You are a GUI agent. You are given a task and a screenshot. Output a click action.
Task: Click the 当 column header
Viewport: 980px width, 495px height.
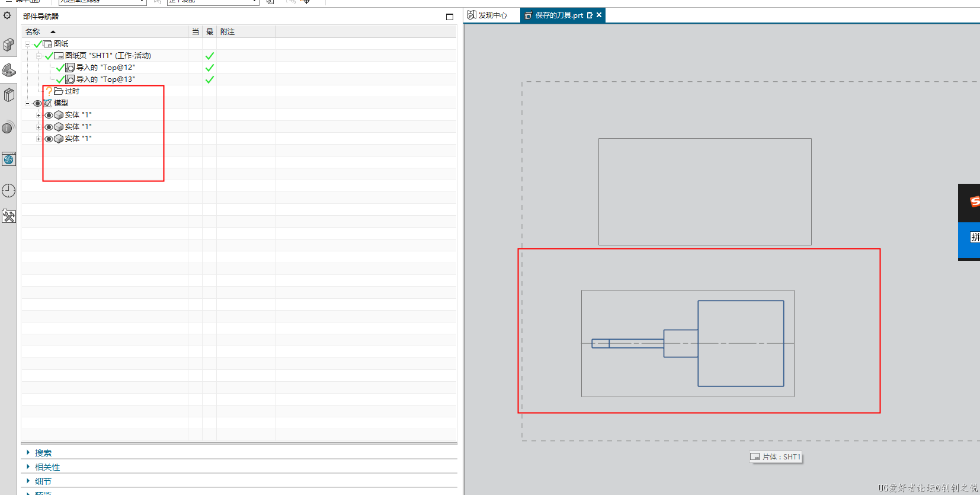[196, 32]
